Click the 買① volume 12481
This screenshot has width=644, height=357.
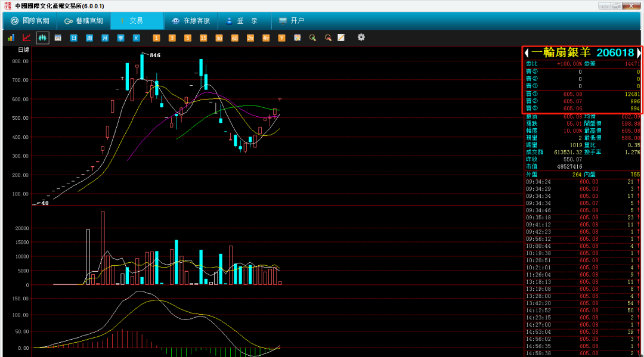632,94
